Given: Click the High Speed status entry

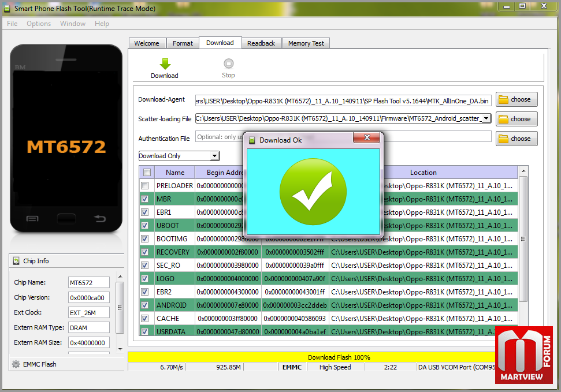Looking at the screenshot, I should pos(335,367).
